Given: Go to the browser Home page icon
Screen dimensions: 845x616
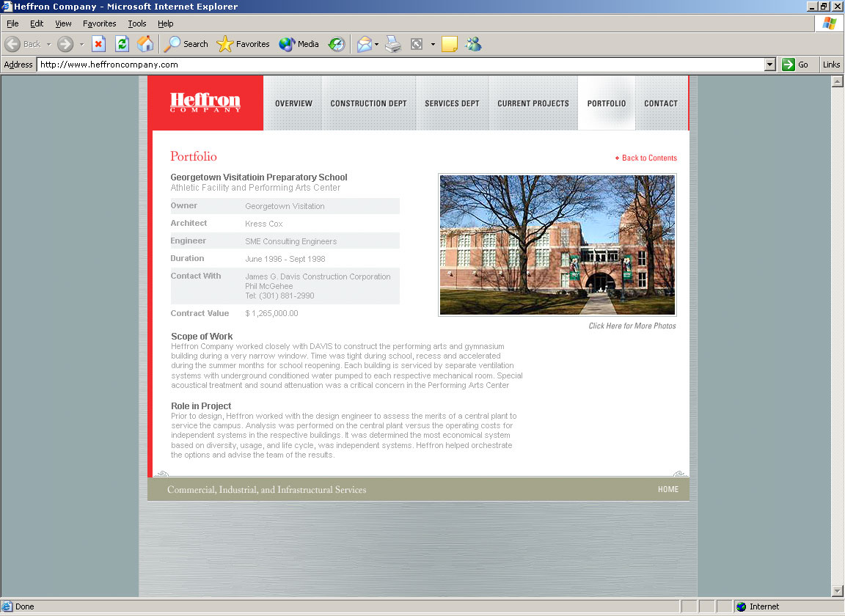Looking at the screenshot, I should pos(145,44).
